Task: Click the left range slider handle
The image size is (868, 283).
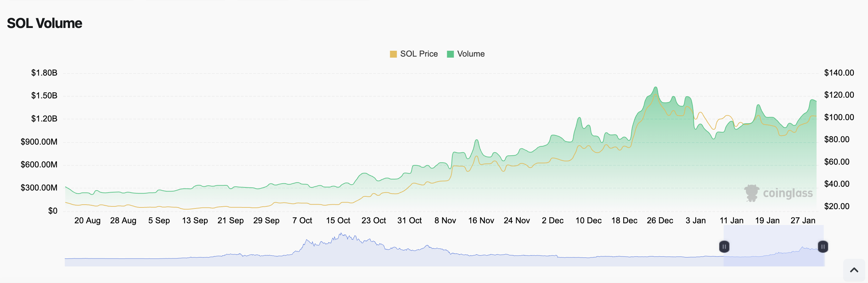Action: (x=724, y=247)
